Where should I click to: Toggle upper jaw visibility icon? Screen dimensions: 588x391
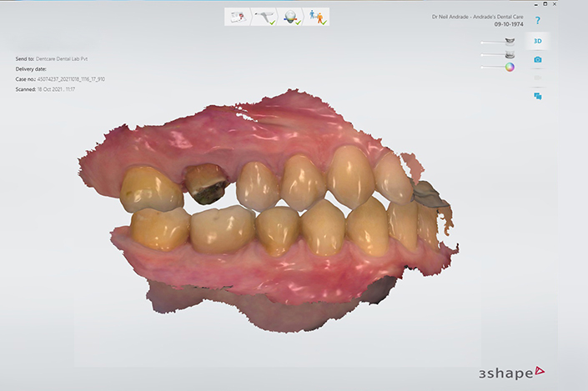[x=510, y=41]
